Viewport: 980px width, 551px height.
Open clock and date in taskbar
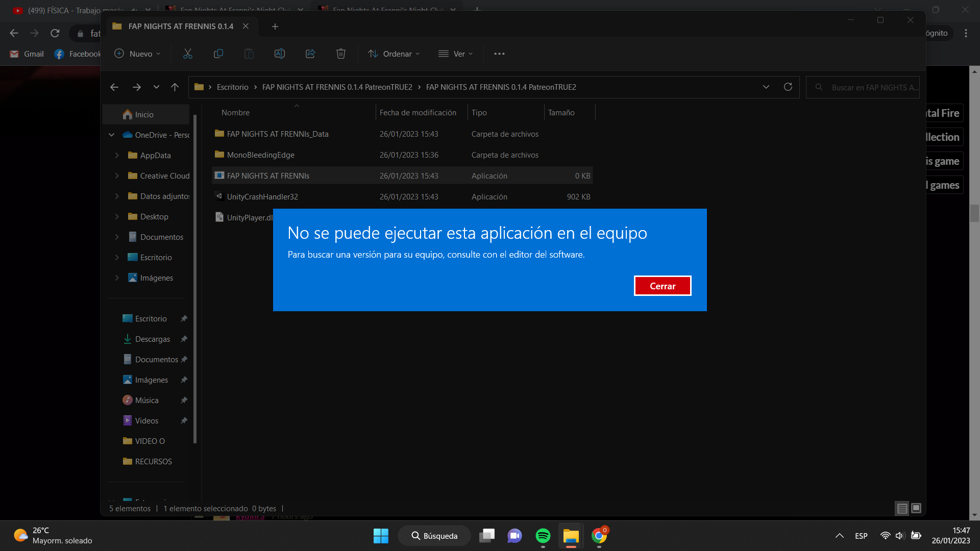point(950,536)
